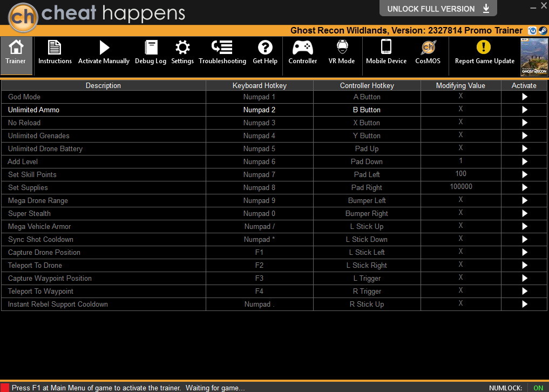Switch to VR Mode headset icon

pos(342,48)
